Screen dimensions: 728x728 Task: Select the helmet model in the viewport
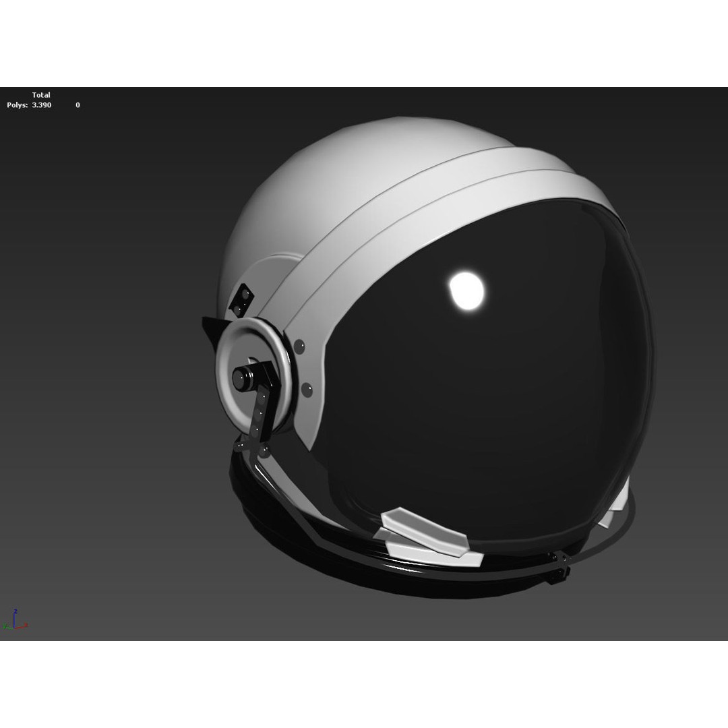tap(427, 357)
